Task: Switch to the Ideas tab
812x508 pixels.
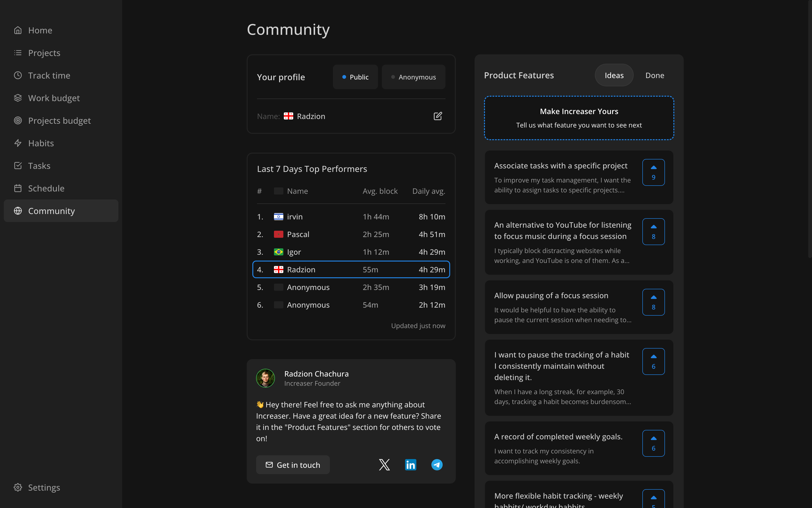Action: point(614,75)
